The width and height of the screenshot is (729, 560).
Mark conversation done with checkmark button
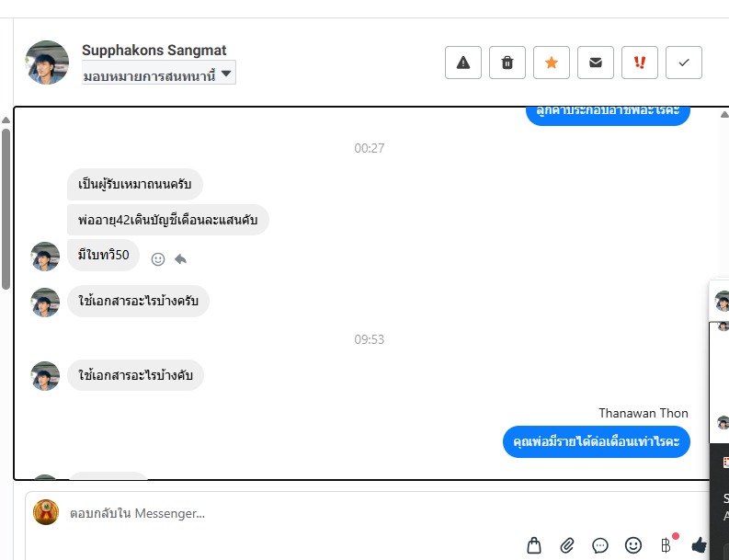pos(684,63)
